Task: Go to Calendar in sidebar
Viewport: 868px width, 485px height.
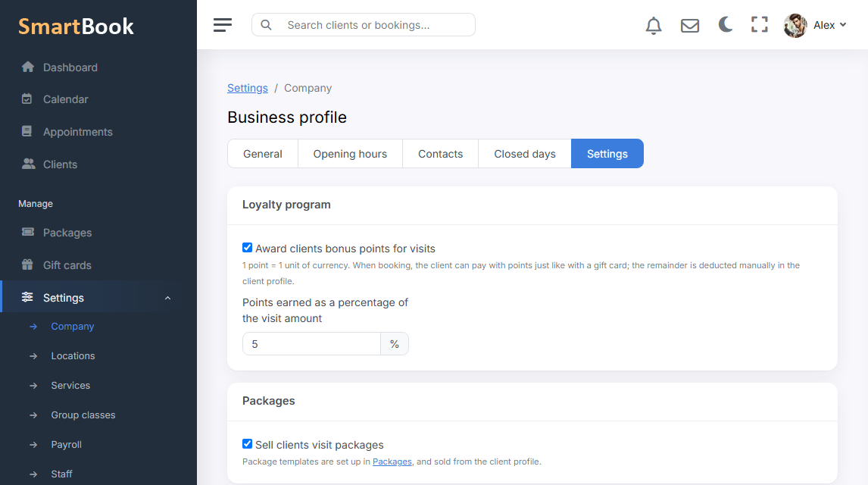Action: pos(66,99)
